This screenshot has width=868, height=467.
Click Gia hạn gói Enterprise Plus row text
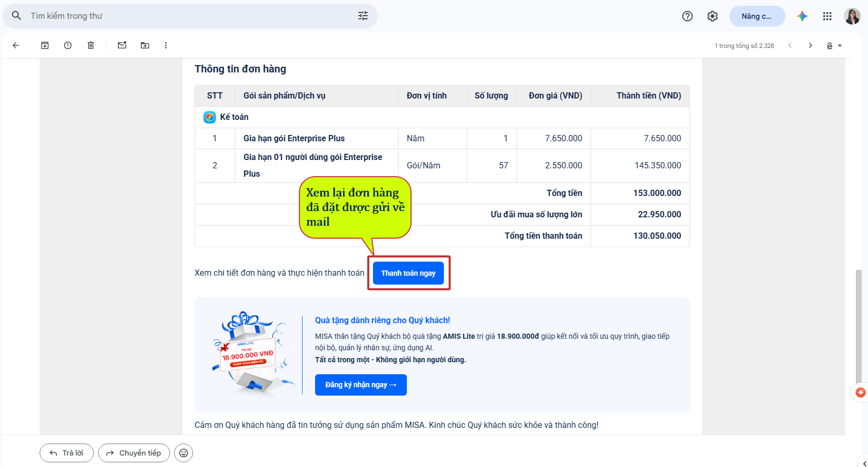294,138
